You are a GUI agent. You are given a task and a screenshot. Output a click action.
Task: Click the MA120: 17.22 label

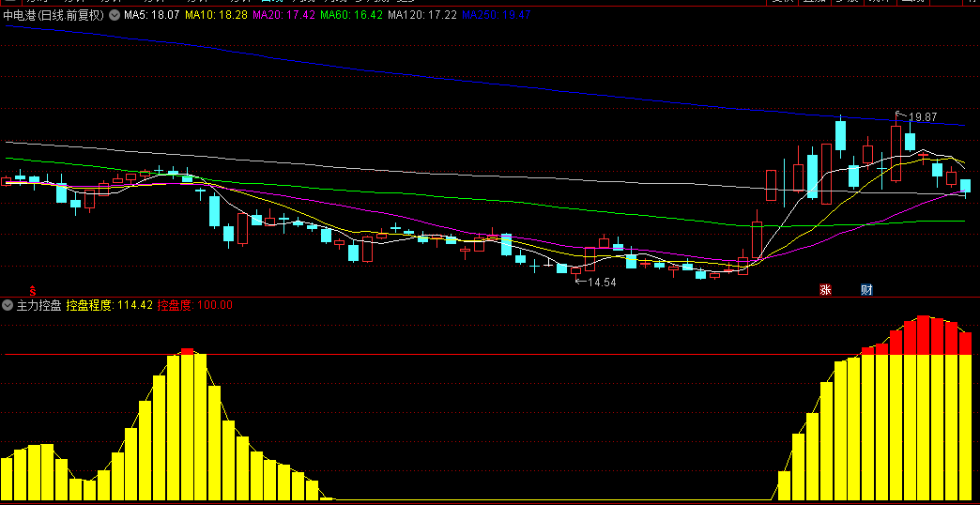[421, 16]
